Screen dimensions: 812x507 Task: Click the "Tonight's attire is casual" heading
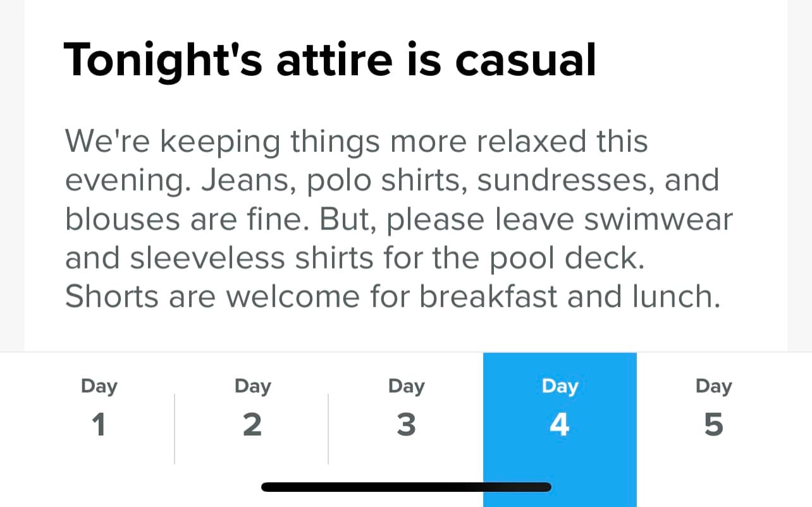330,61
